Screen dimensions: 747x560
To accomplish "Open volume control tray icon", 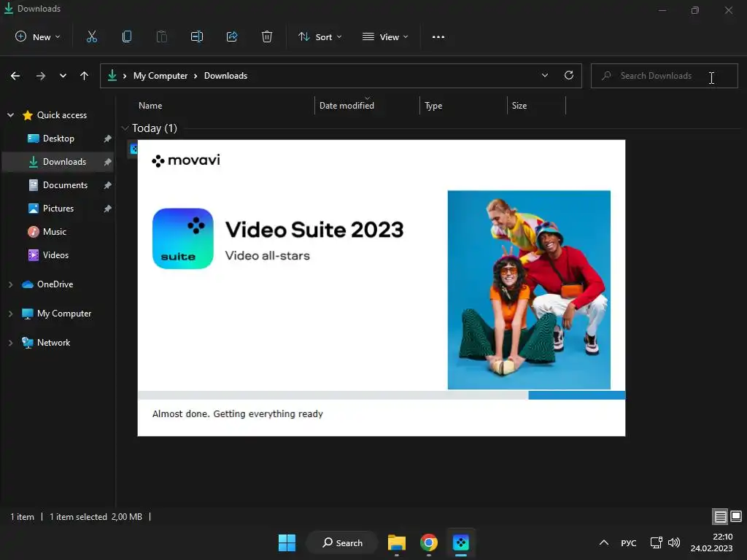I will tap(674, 542).
